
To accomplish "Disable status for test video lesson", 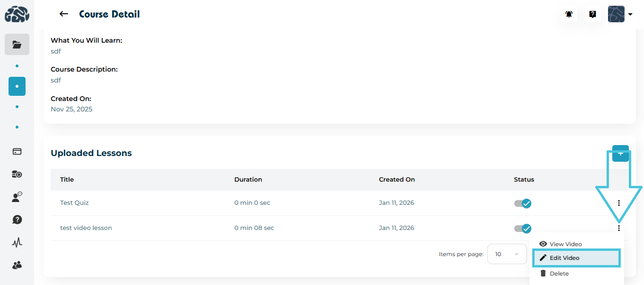I will click(523, 229).
